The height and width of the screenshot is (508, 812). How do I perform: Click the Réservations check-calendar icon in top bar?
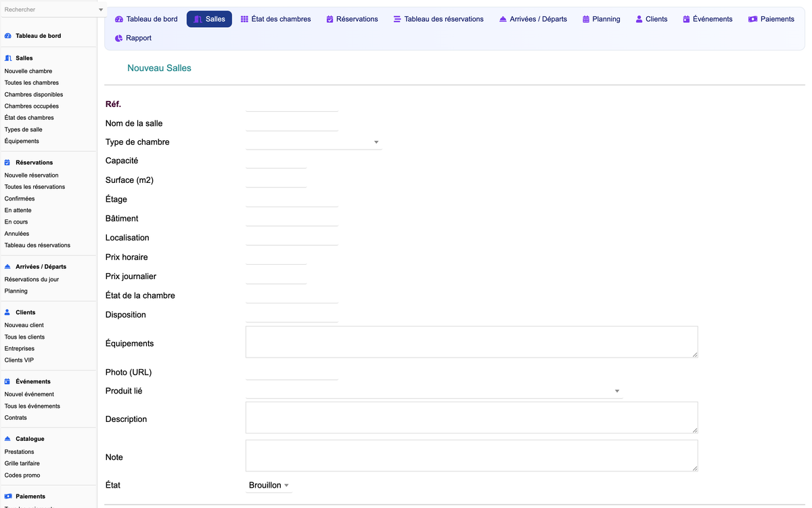click(x=330, y=19)
